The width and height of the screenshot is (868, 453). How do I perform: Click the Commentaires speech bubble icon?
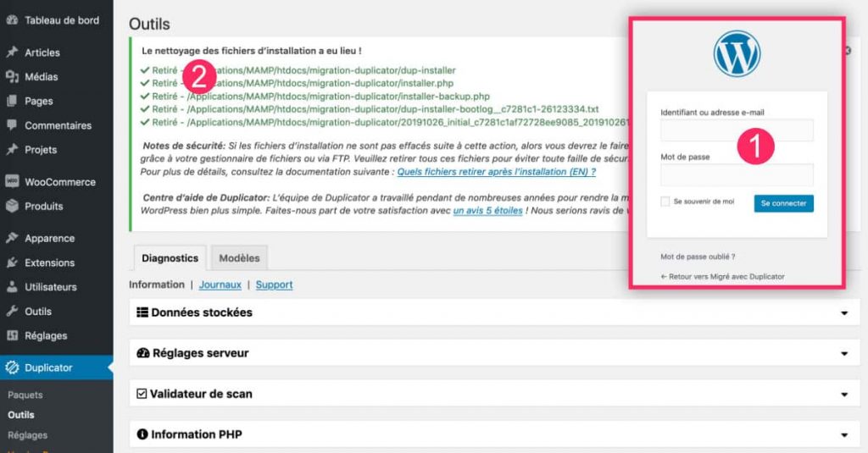pos(12,125)
